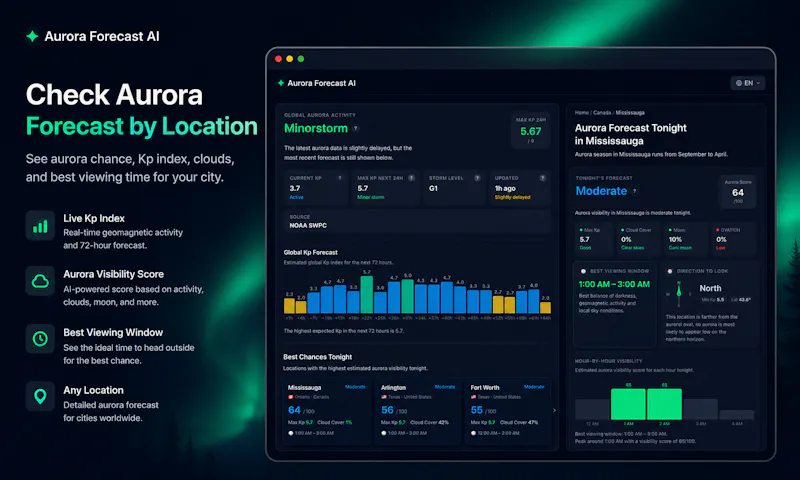Click the Best Chances Tonight heading
This screenshot has width=800, height=480.
click(317, 357)
